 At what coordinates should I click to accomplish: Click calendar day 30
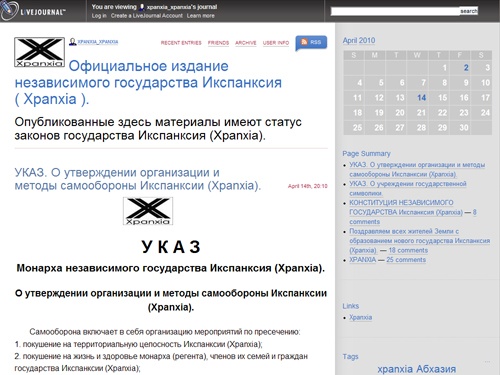pyautogui.click(x=464, y=128)
